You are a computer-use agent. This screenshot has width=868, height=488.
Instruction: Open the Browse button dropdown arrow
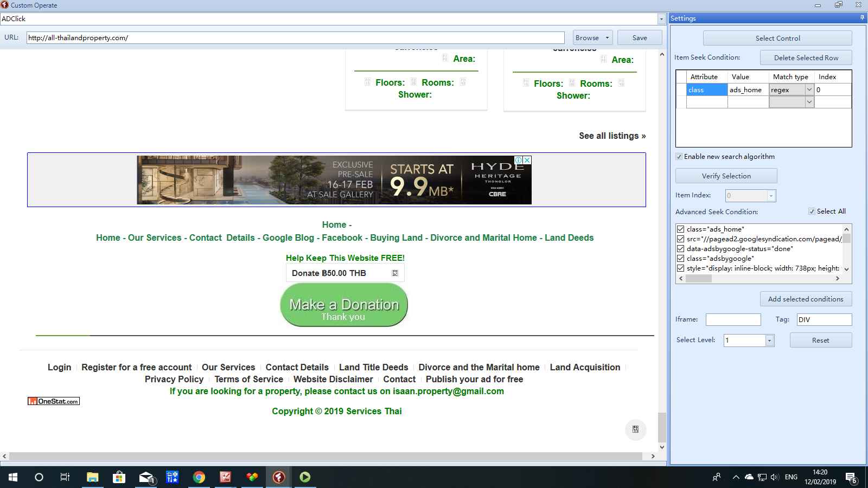pyautogui.click(x=607, y=38)
